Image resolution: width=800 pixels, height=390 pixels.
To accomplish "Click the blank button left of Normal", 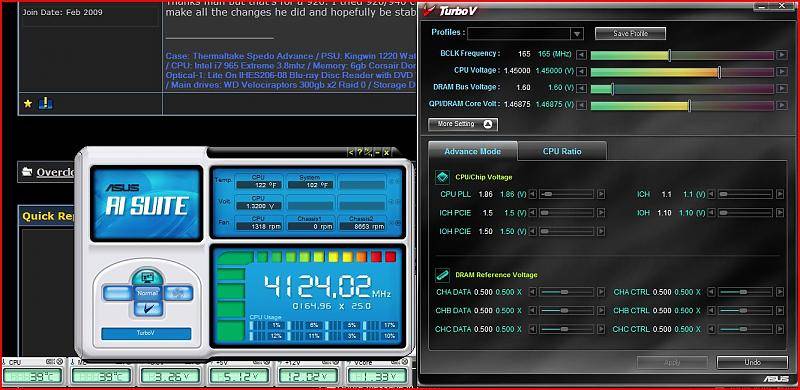I will [117, 293].
